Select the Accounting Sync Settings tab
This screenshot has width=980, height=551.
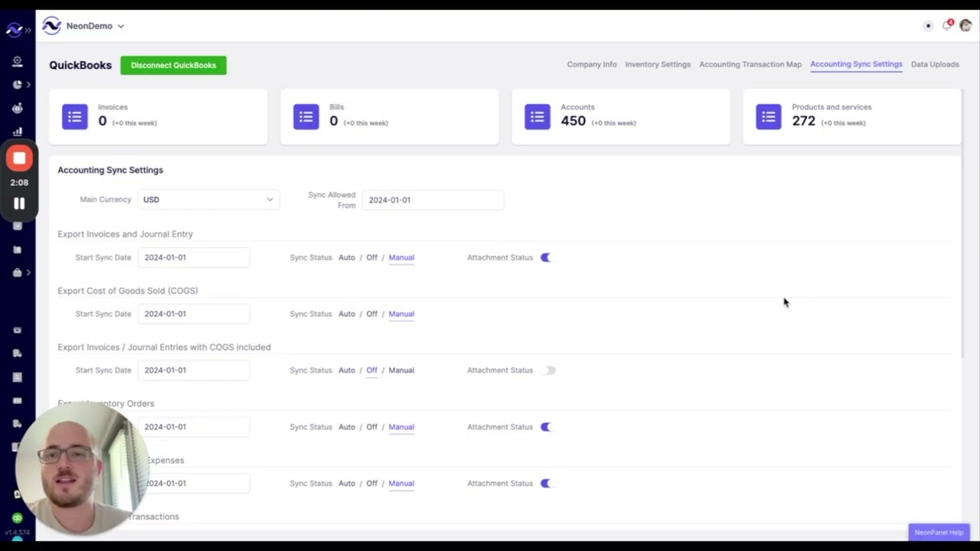pos(856,64)
